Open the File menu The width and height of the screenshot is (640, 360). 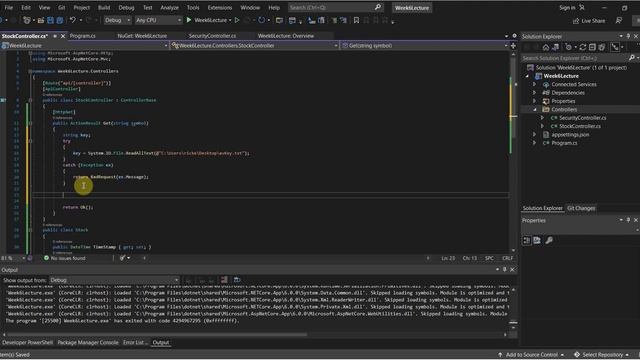(8, 7)
